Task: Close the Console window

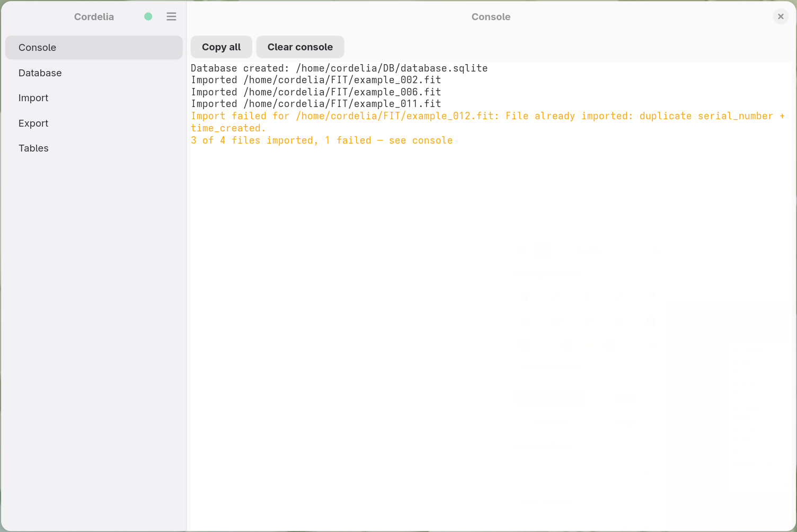Action: [781, 16]
